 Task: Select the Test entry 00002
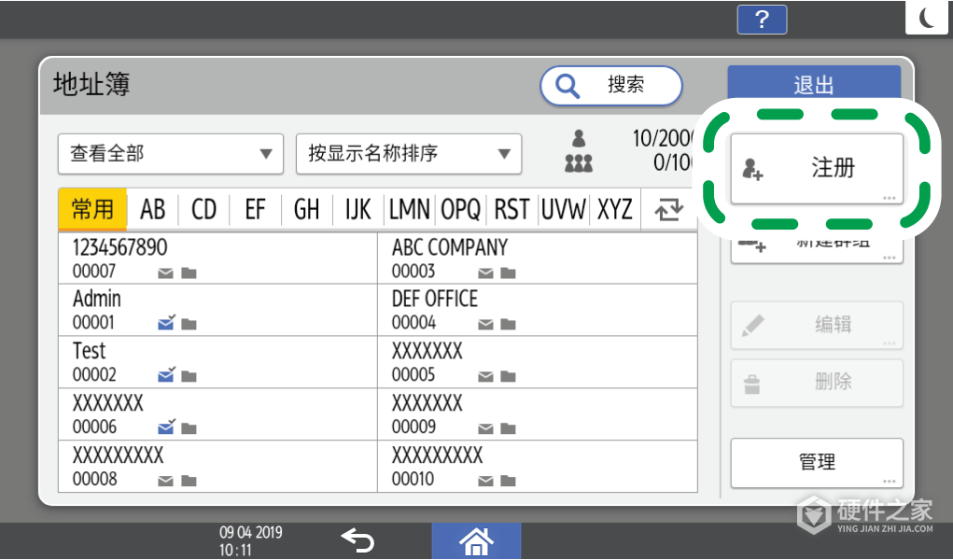(217, 362)
